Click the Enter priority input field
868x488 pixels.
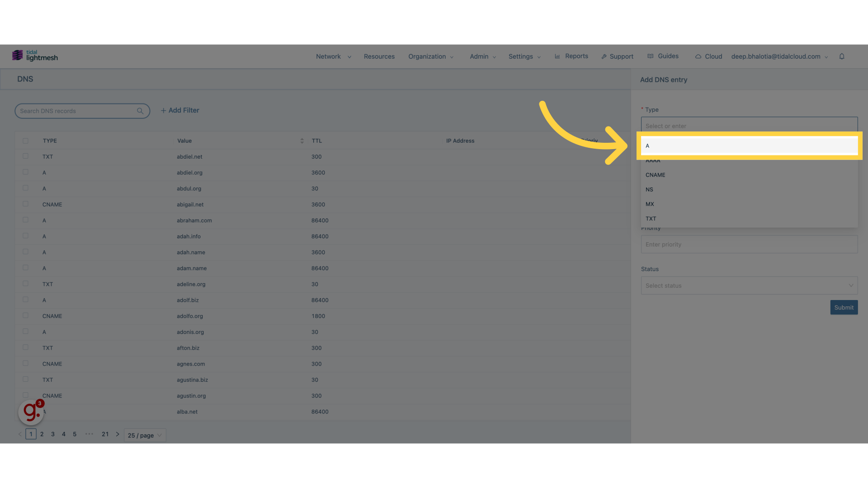click(x=748, y=244)
